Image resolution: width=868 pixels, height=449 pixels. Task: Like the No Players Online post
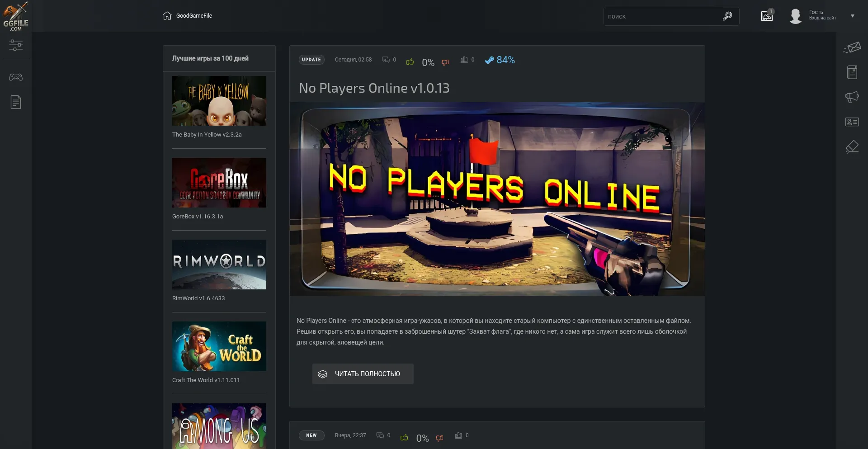click(x=410, y=62)
